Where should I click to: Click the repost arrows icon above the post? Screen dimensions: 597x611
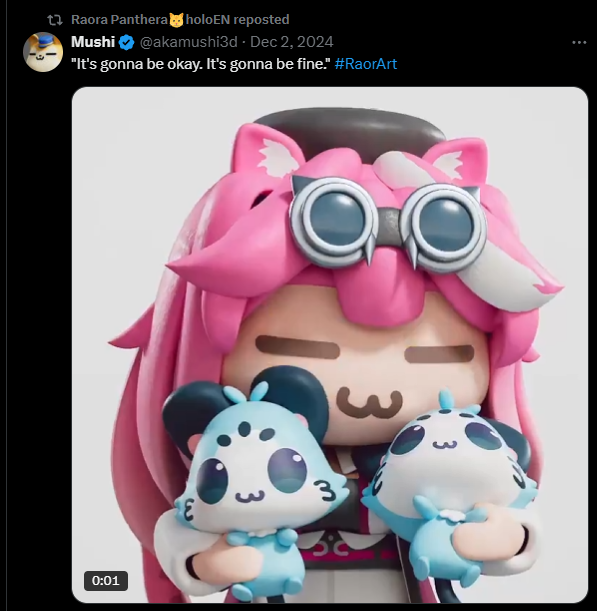(x=55, y=20)
